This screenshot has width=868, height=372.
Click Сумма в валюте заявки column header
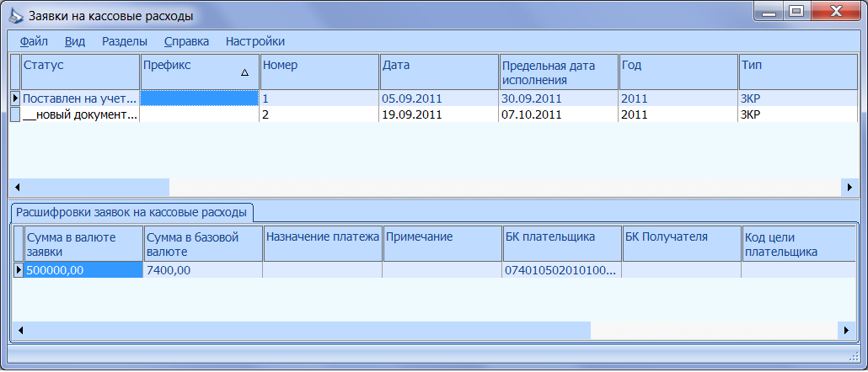pos(83,244)
